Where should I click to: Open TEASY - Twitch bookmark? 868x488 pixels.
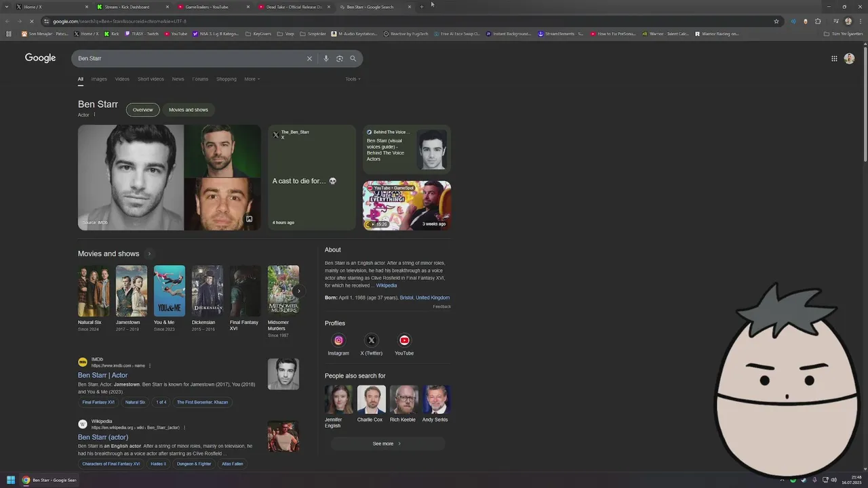(141, 33)
